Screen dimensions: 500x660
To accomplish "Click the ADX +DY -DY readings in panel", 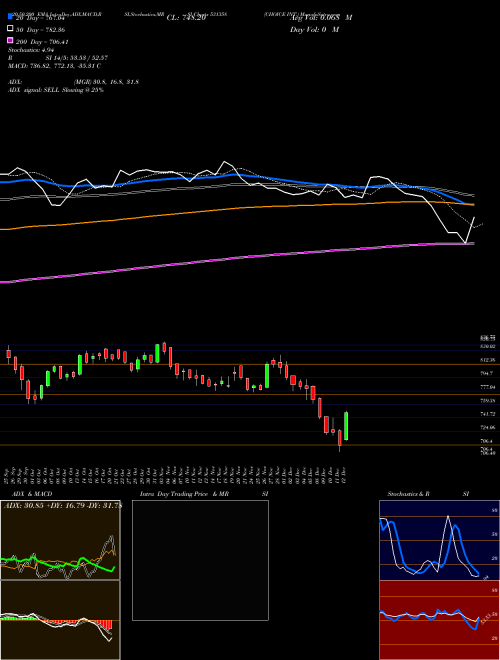I will [x=63, y=506].
